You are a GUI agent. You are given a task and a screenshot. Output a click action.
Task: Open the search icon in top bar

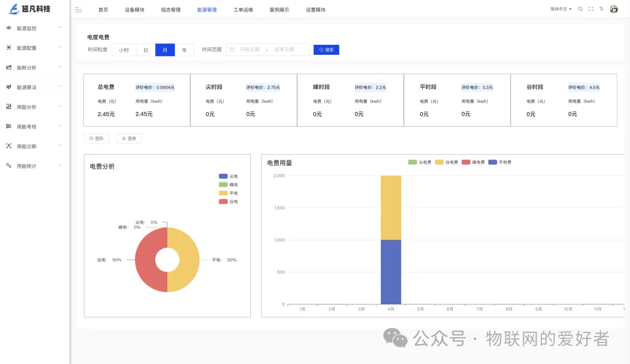(580, 9)
